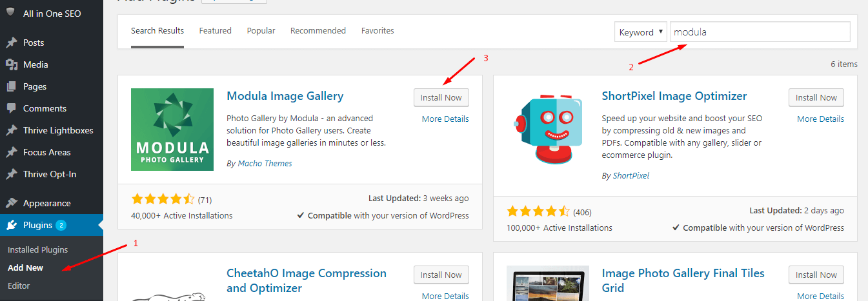Open the plugin Editor submenu

19,286
